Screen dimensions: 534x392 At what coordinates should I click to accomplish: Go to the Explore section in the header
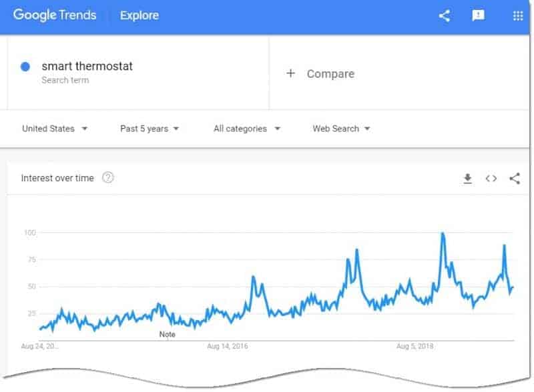[x=140, y=15]
